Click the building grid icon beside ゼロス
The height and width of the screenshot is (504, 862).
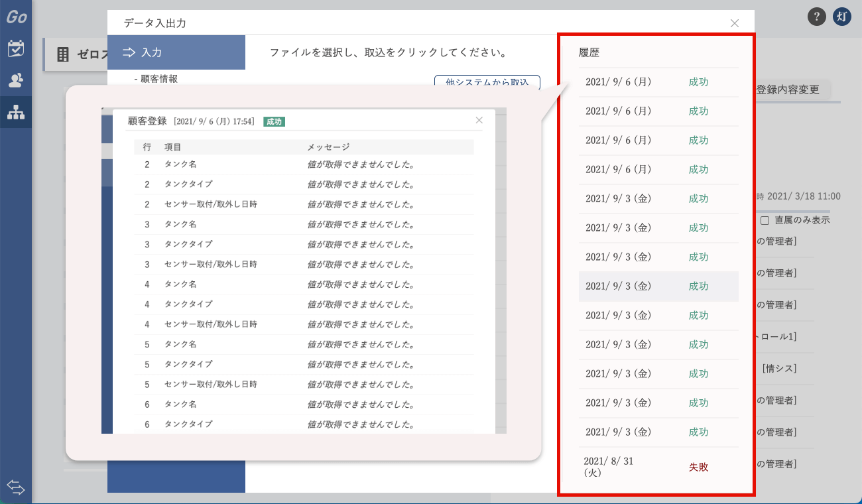point(63,55)
